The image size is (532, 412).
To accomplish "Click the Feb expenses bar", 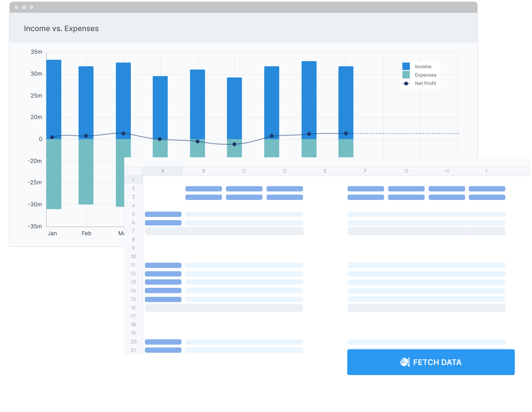I will pyautogui.click(x=86, y=172).
